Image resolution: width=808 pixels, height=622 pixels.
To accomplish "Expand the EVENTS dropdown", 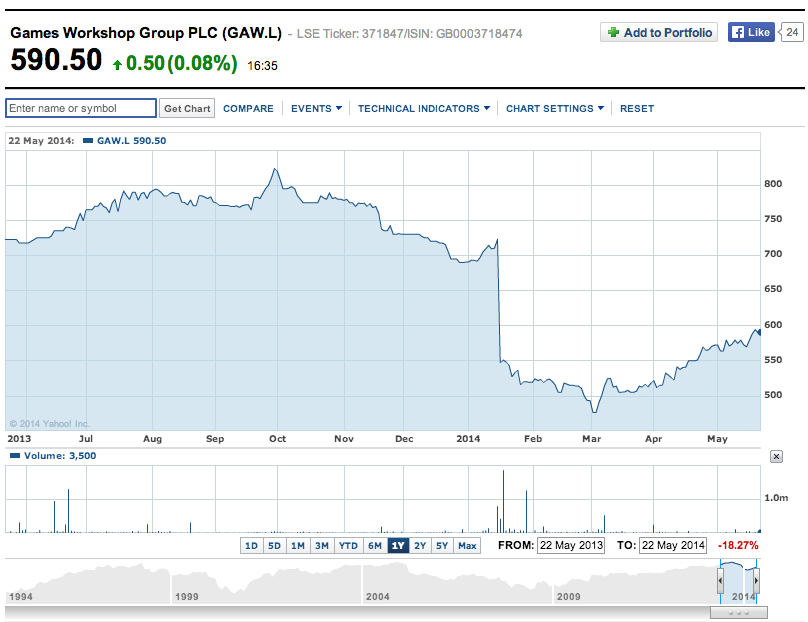I will (x=316, y=109).
